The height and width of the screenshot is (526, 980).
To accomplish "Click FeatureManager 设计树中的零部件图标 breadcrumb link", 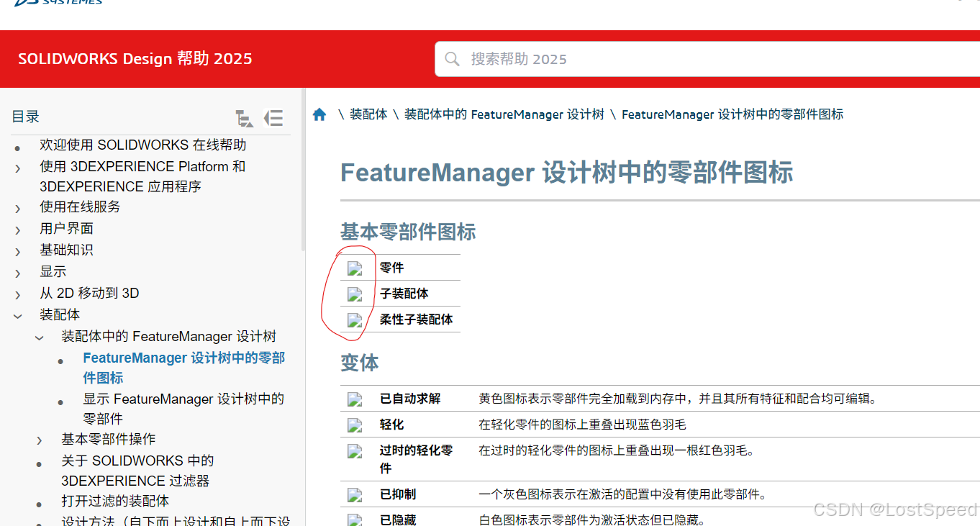I will click(x=732, y=114).
